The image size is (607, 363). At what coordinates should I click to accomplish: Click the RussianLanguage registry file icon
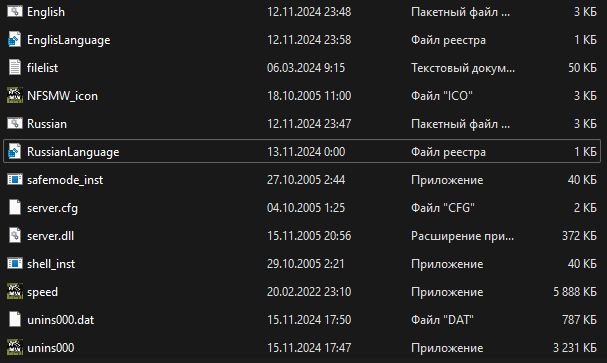pos(15,151)
